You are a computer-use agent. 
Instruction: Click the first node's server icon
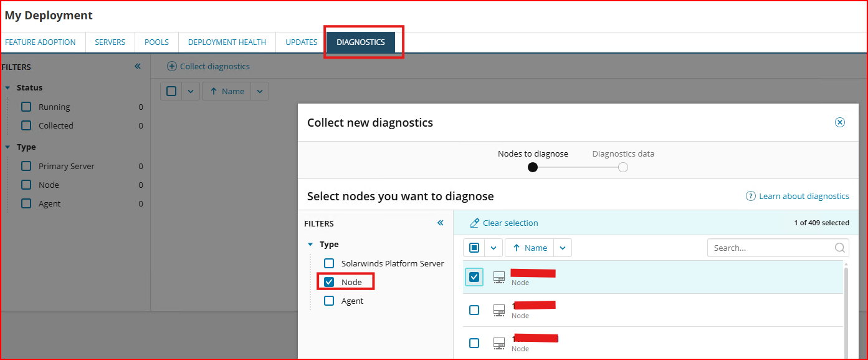tap(498, 277)
